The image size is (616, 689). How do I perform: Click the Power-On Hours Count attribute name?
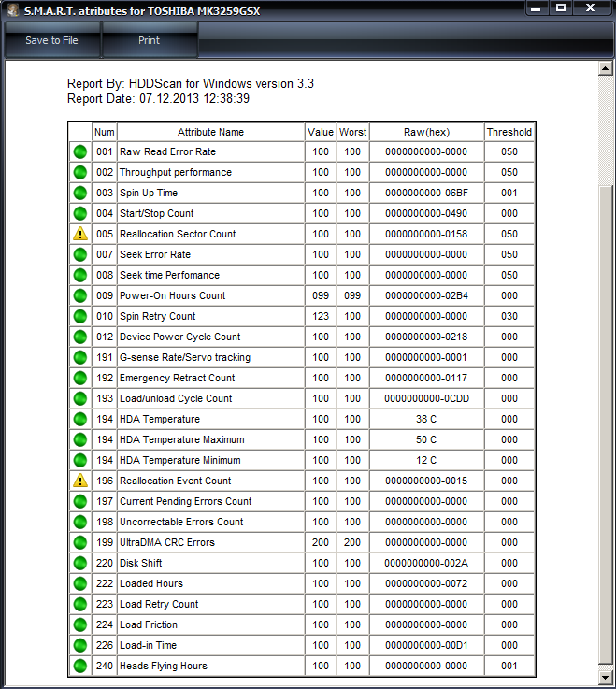click(173, 295)
